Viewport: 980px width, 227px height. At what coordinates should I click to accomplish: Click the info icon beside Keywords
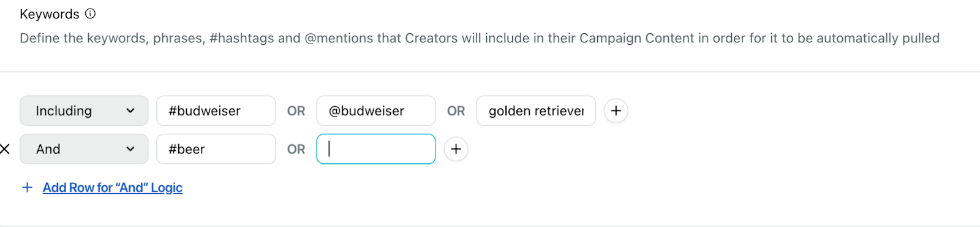point(90,13)
